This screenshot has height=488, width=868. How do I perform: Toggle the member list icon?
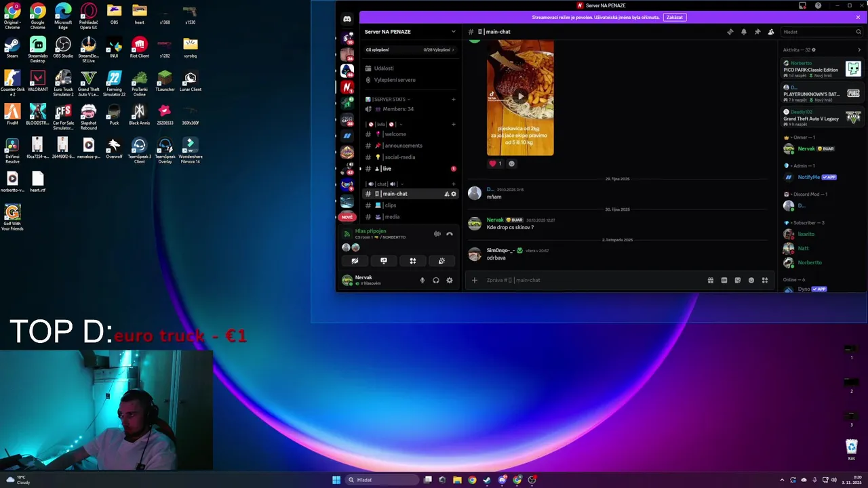point(770,32)
